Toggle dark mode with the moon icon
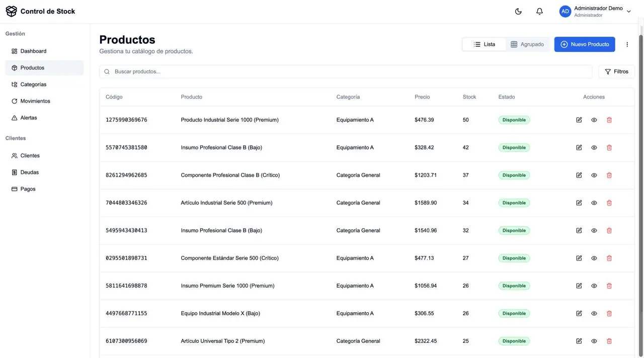644x358 pixels. point(518,11)
